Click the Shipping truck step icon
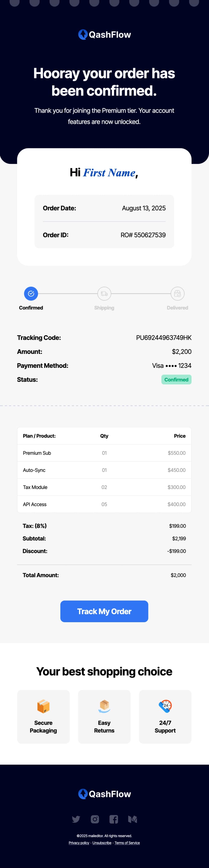Screen dimensions: 209x868 pos(104,294)
